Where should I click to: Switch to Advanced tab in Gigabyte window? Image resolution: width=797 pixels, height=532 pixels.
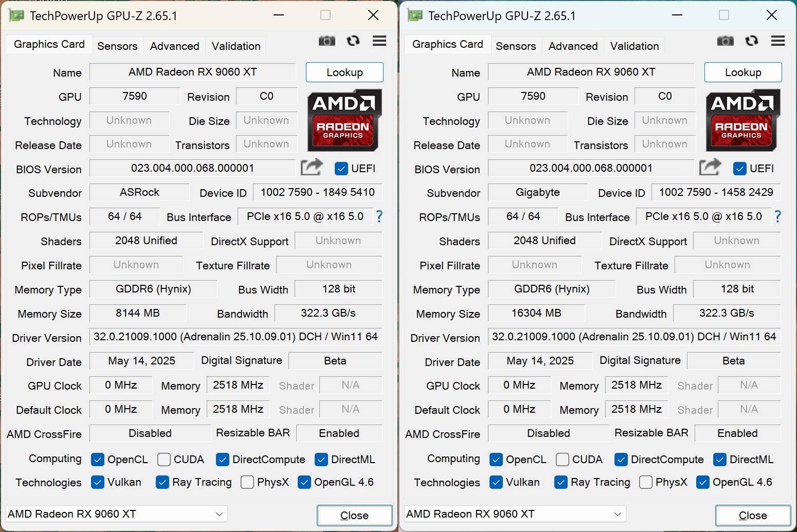[x=573, y=46]
